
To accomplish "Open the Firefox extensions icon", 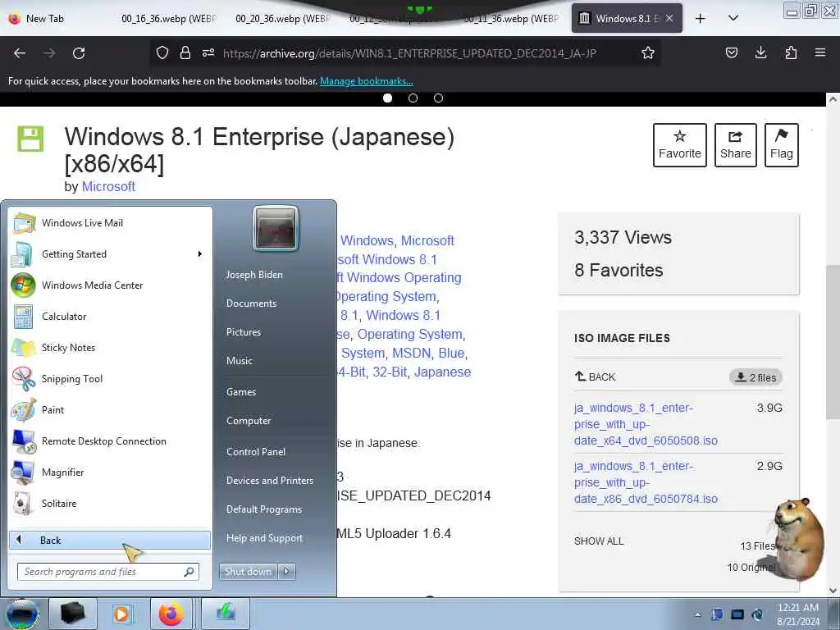I will point(791,52).
